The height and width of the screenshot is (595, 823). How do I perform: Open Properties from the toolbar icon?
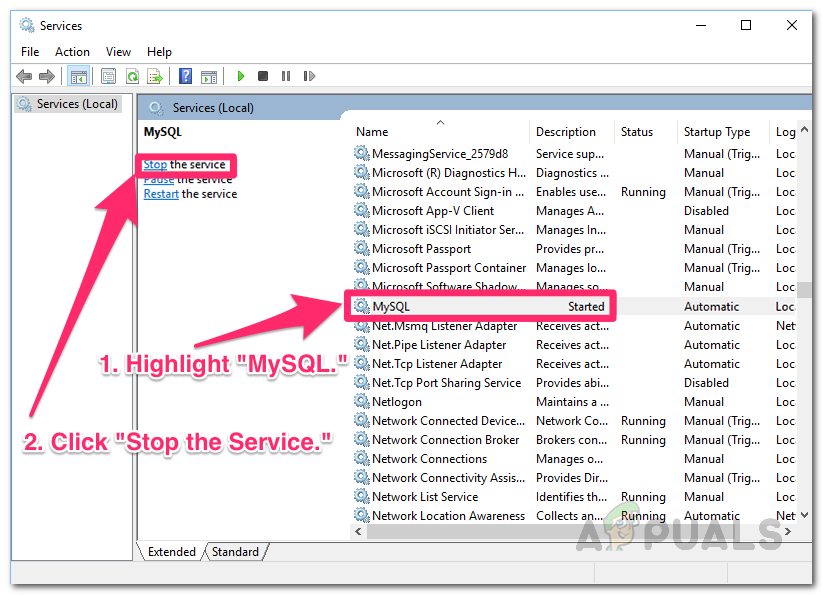coord(109,77)
